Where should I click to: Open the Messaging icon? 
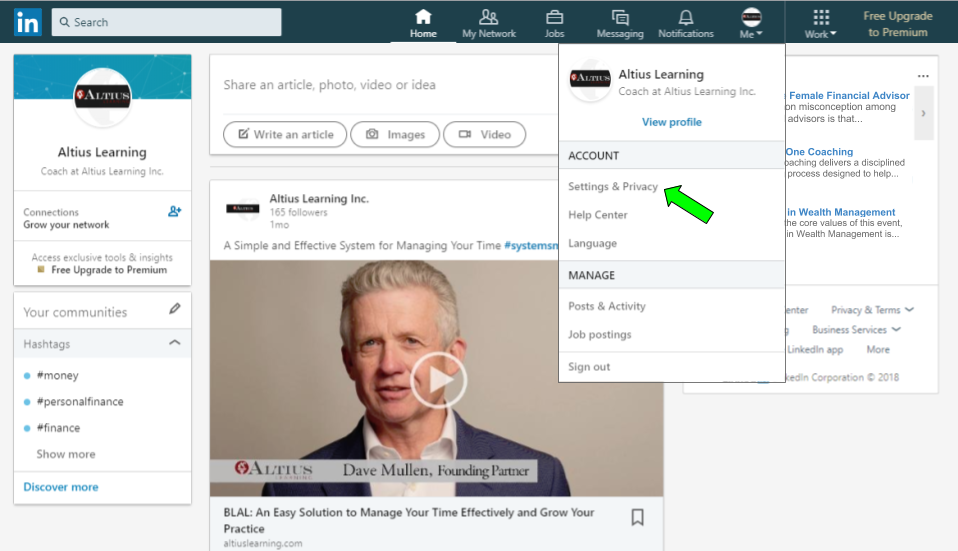click(x=620, y=17)
